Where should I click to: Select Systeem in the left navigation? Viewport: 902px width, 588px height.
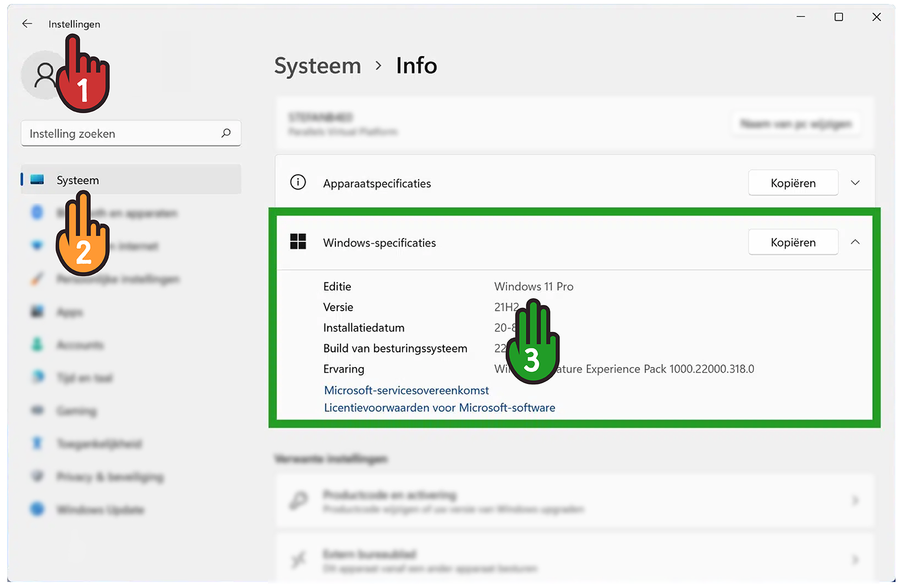coord(78,180)
